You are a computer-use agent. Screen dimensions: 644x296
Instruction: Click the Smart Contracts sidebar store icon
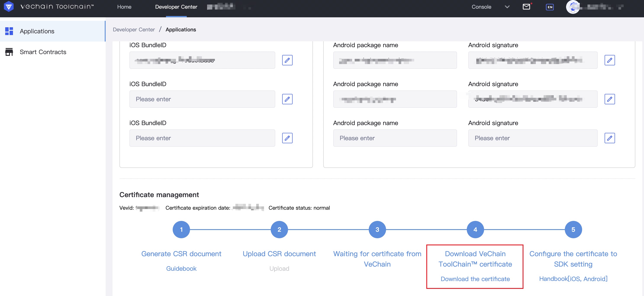9,52
